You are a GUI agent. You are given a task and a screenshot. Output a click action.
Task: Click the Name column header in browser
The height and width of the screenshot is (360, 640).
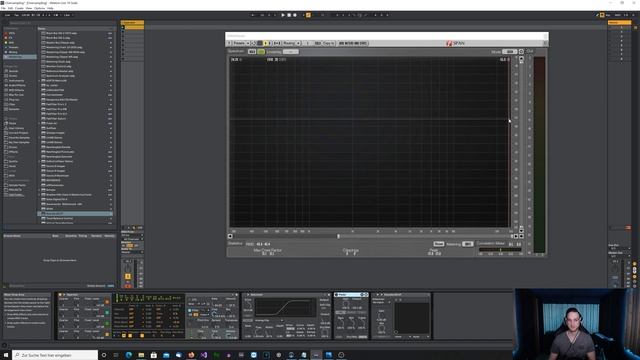(42, 29)
